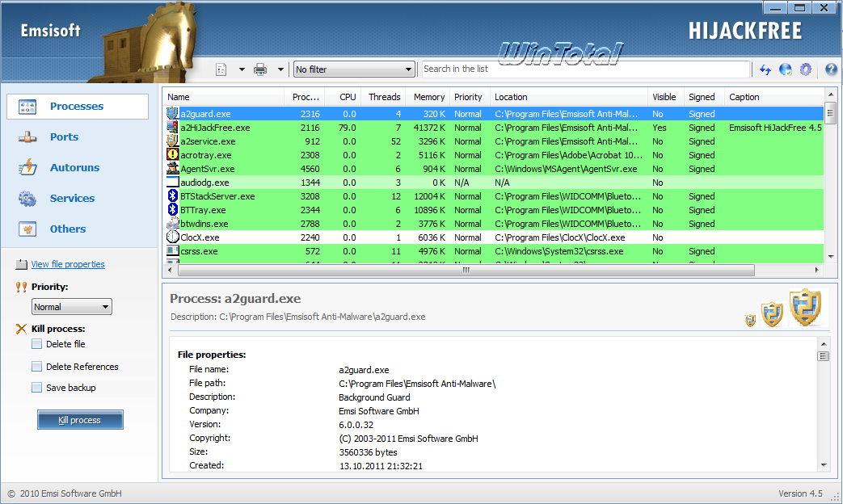Sort by the Name column header
Image resolution: width=843 pixels, height=504 pixels.
(x=224, y=97)
